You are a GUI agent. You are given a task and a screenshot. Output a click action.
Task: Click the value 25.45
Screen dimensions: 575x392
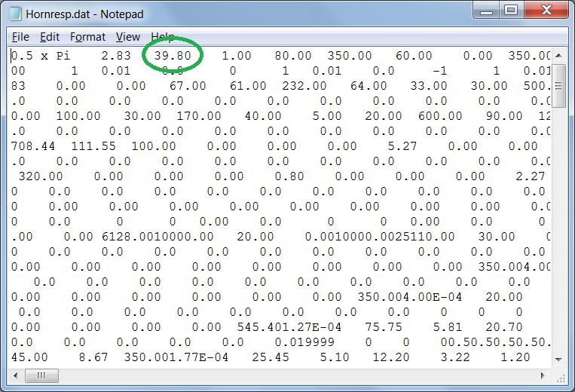coord(271,357)
